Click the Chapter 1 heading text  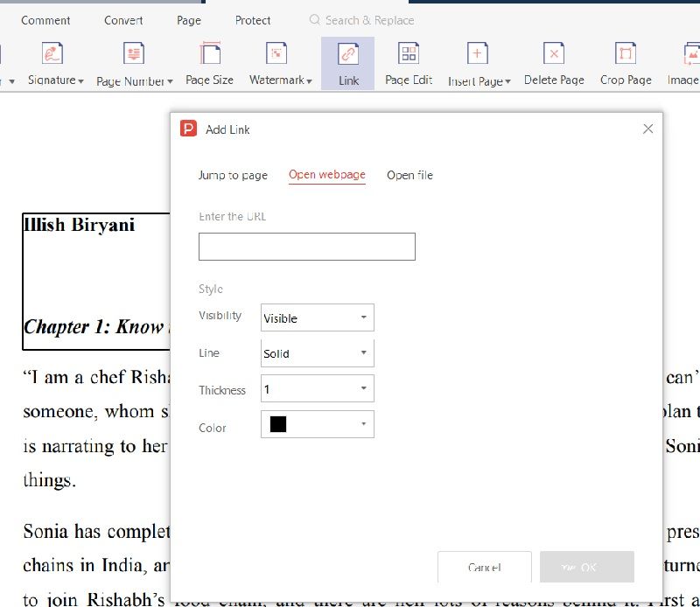(x=97, y=327)
